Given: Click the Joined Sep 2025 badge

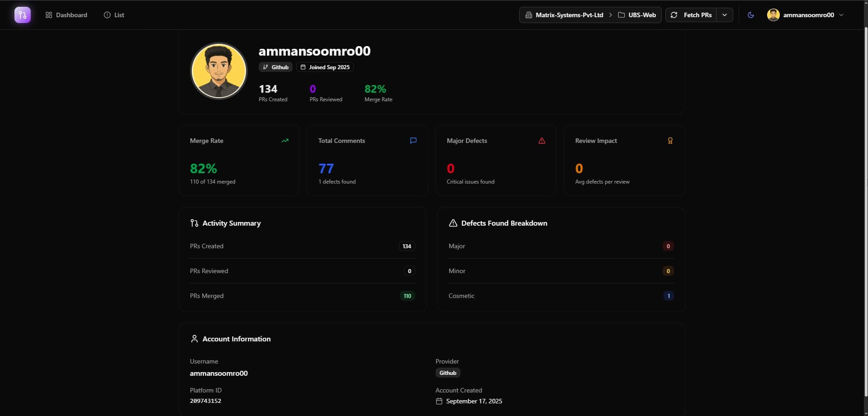Looking at the screenshot, I should point(325,67).
